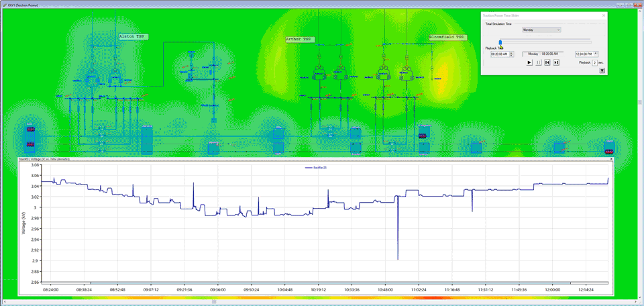644x306 pixels.
Task: Step forward one frame in playback
Action: [x=556, y=62]
